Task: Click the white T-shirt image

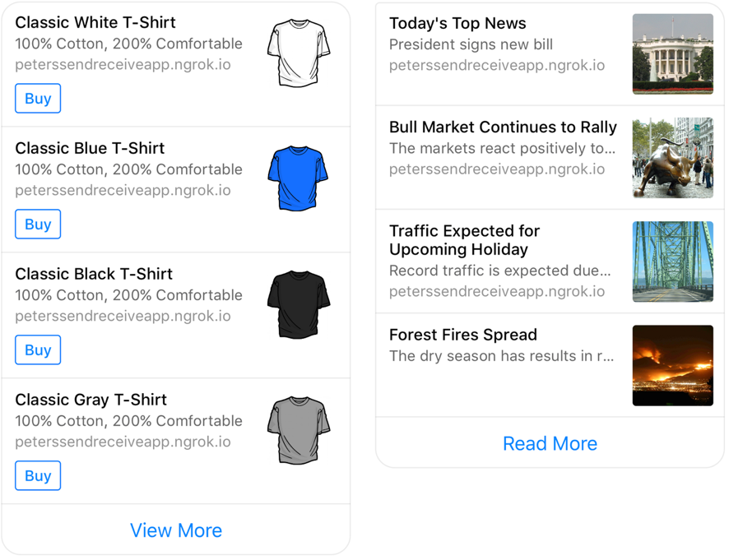Action: click(299, 53)
